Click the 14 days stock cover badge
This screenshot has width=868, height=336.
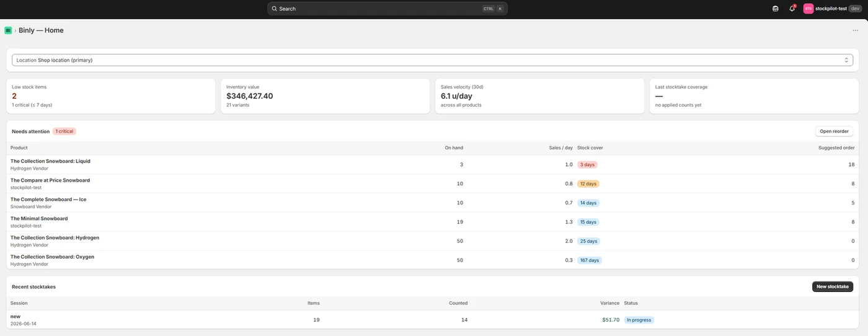tap(588, 203)
